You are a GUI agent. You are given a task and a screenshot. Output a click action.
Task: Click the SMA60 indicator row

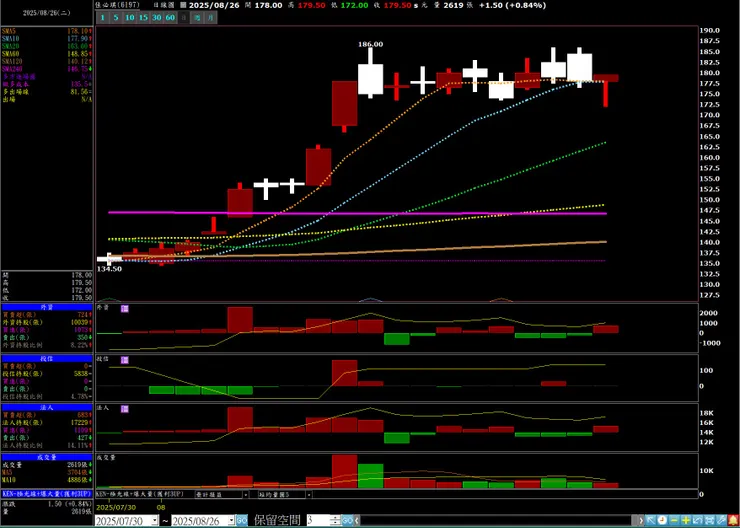click(x=47, y=54)
